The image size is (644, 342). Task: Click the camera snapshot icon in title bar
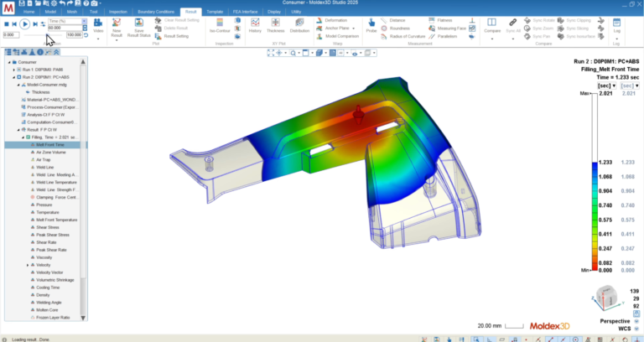tap(95, 3)
